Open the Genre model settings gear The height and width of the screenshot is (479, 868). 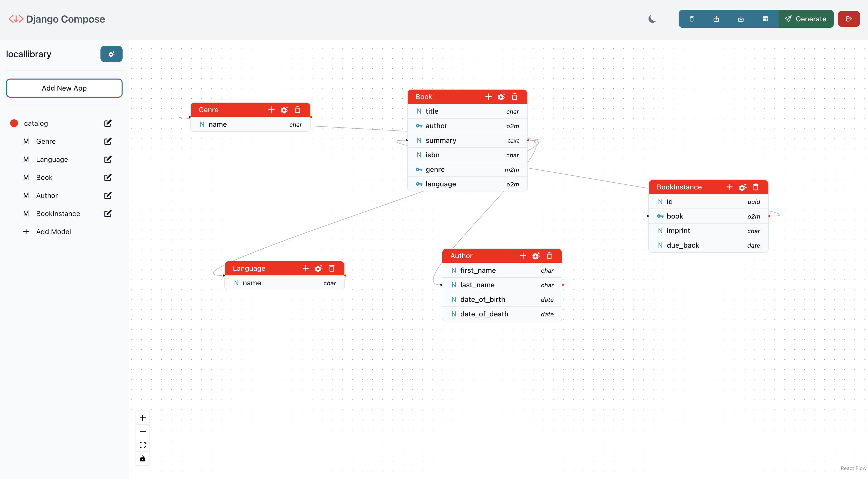[x=284, y=110]
